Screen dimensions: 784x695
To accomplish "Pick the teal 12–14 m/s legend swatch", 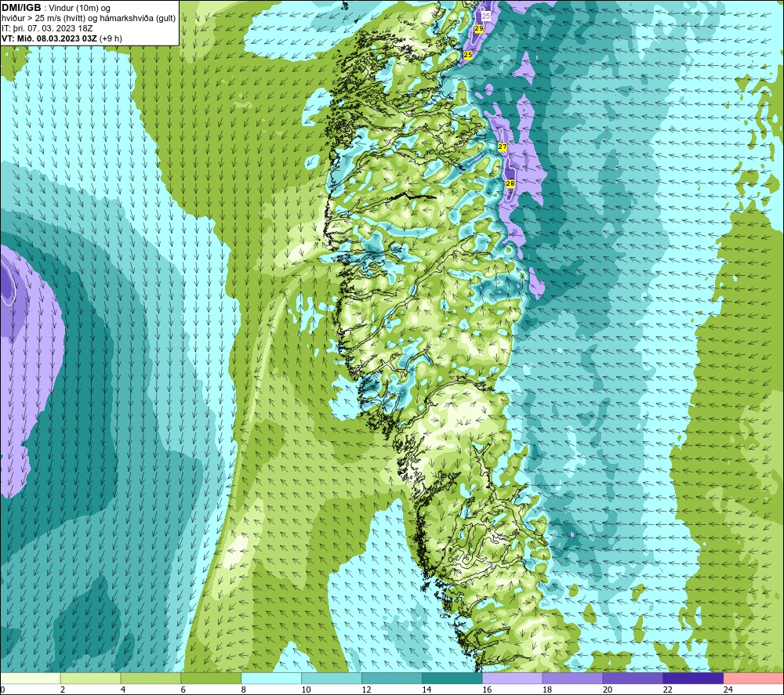I will click(x=391, y=679).
